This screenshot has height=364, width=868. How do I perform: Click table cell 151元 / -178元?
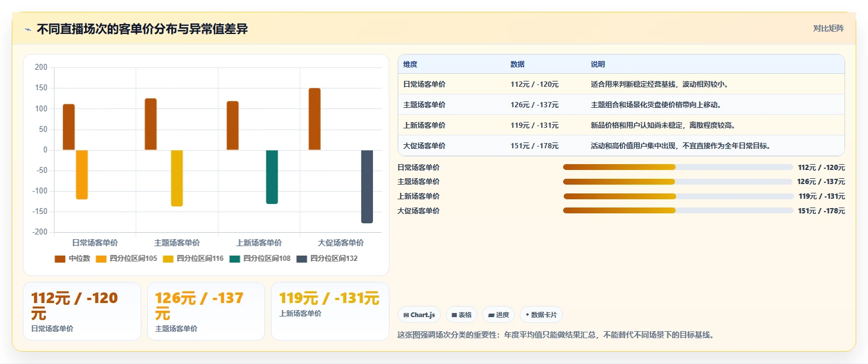535,146
